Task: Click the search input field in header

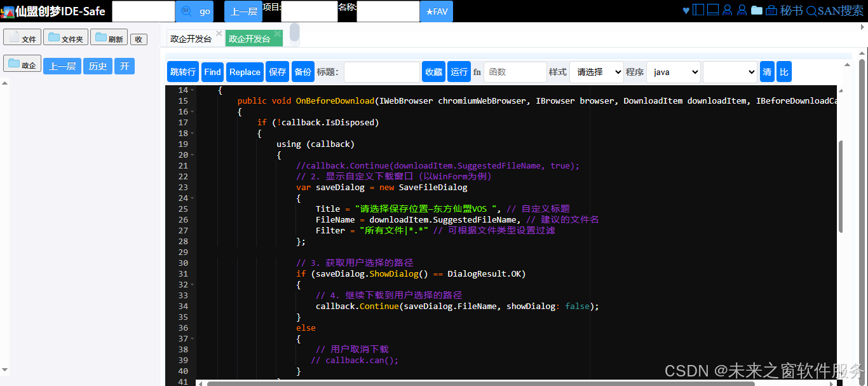Action: click(x=144, y=11)
